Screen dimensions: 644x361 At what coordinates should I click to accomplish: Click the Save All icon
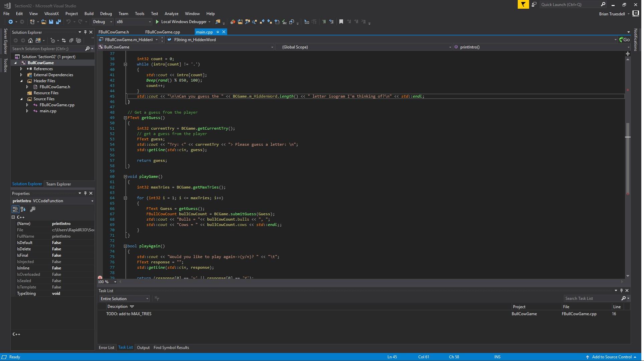(58, 22)
